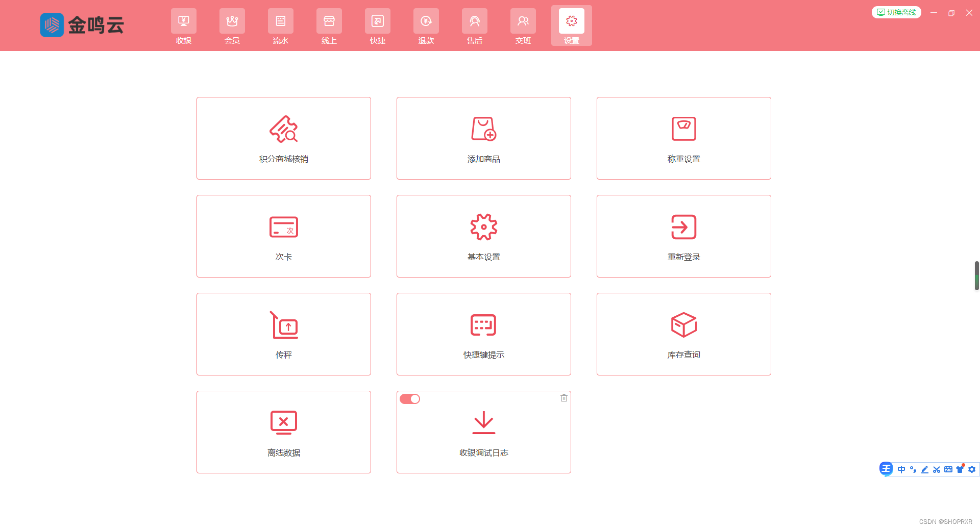Minimize the 金鸣云 window
This screenshot has height=529, width=980.
click(x=934, y=13)
